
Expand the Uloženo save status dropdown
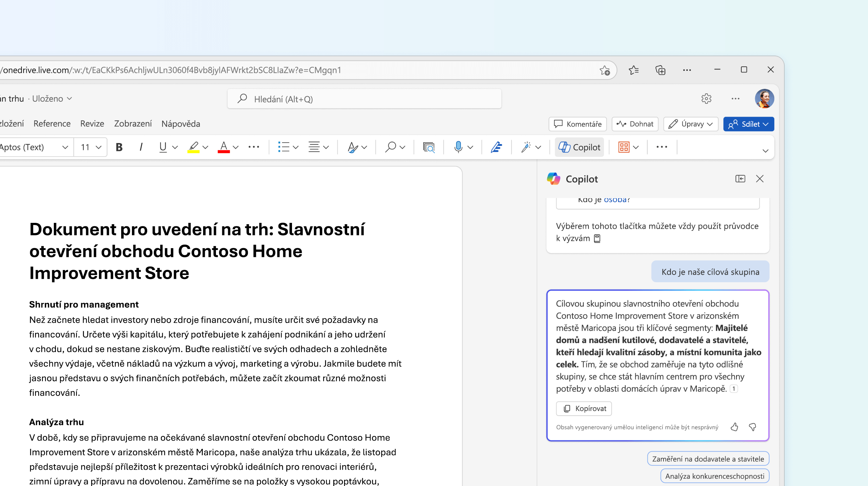point(52,99)
